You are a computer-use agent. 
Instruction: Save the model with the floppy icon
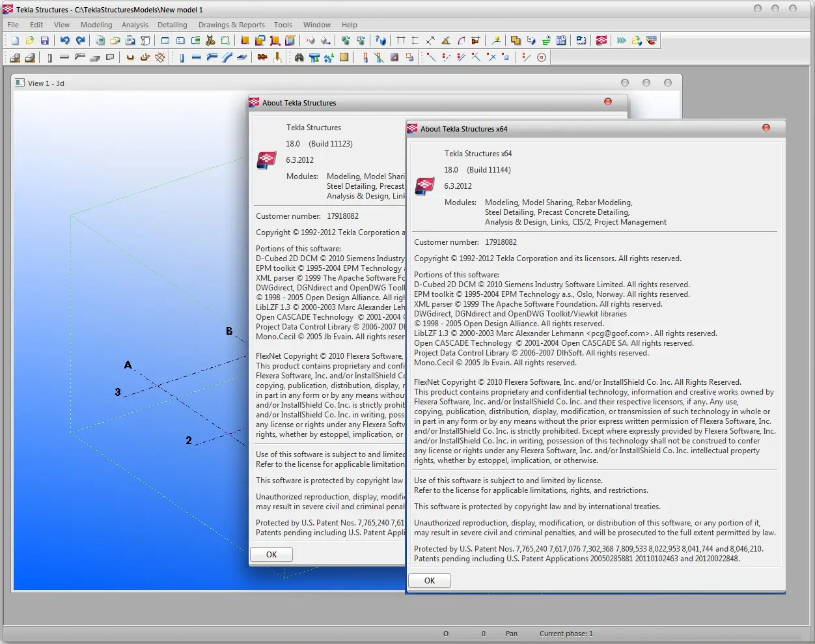pyautogui.click(x=44, y=40)
